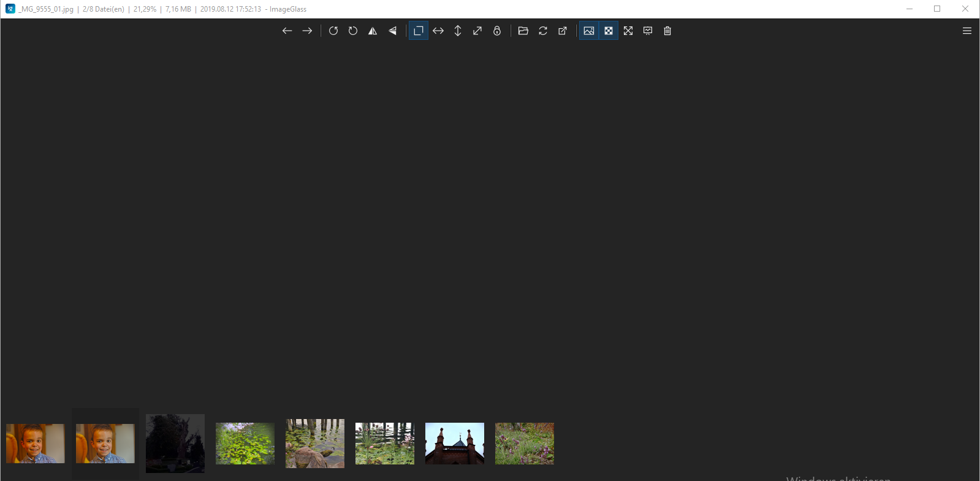Screen dimensions: 980x481
Task: Open the rock in pond thumbnail
Action: click(315, 444)
